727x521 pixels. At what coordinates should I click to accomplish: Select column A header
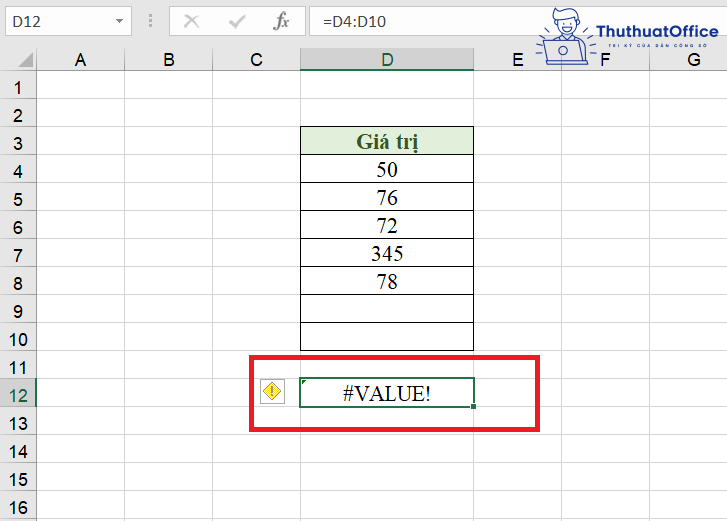pyautogui.click(x=81, y=59)
